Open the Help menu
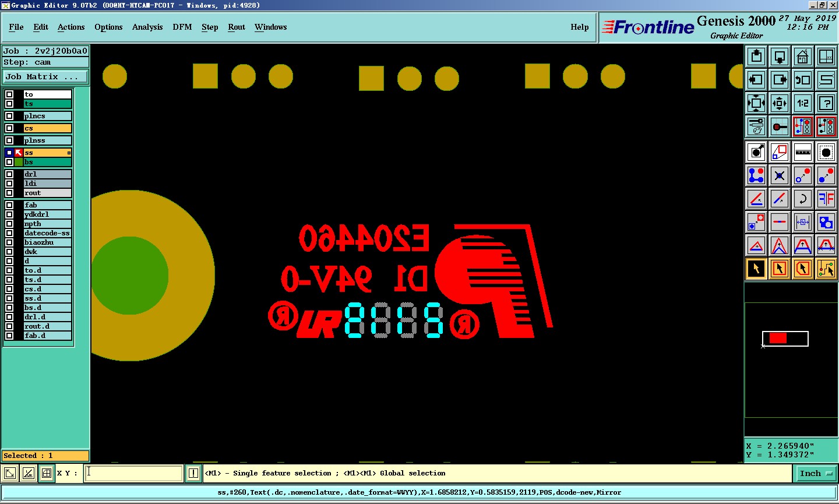 pyautogui.click(x=580, y=27)
